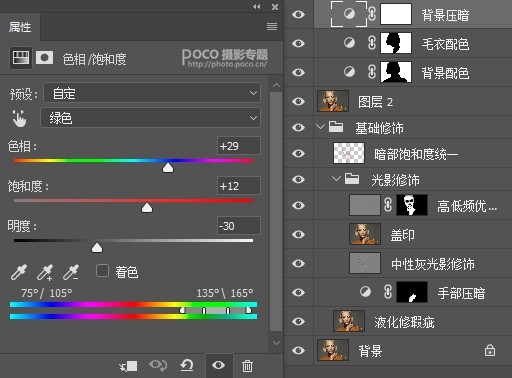Click the 暗部饱和度统一 transparent layer thumbnail
Viewport: 512px width, 378px height.
349,153
